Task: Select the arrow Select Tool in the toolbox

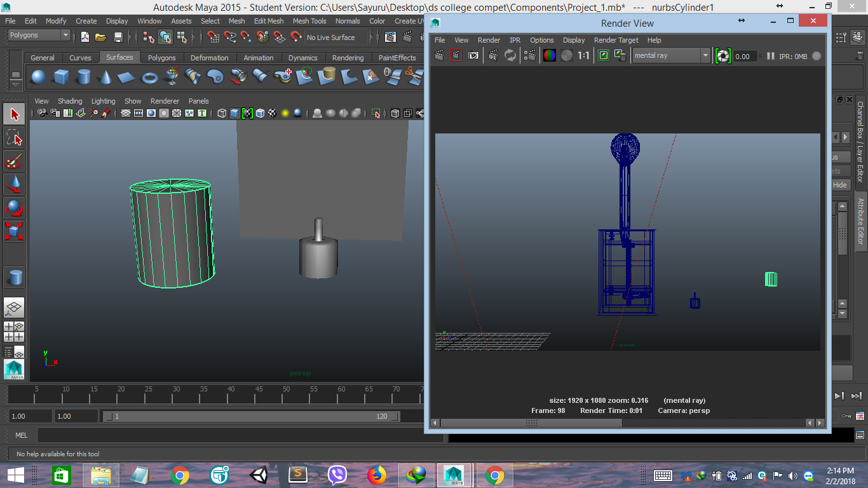Action: coord(13,114)
